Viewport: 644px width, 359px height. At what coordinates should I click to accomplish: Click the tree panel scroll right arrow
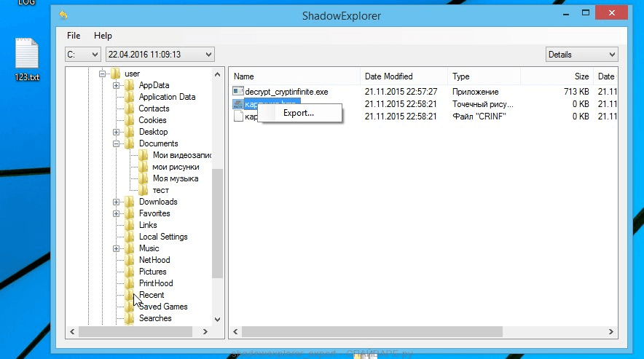click(x=205, y=331)
